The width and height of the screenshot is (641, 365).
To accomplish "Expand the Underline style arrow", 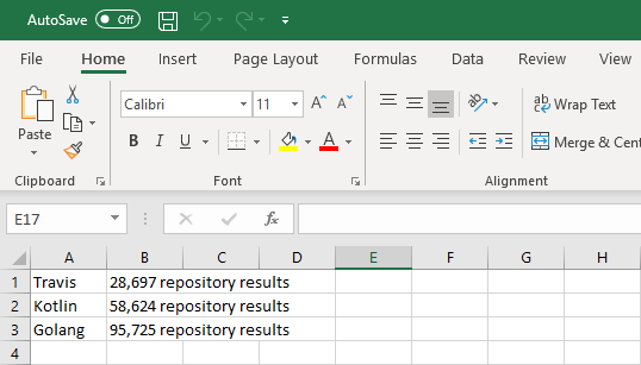I will point(205,142).
